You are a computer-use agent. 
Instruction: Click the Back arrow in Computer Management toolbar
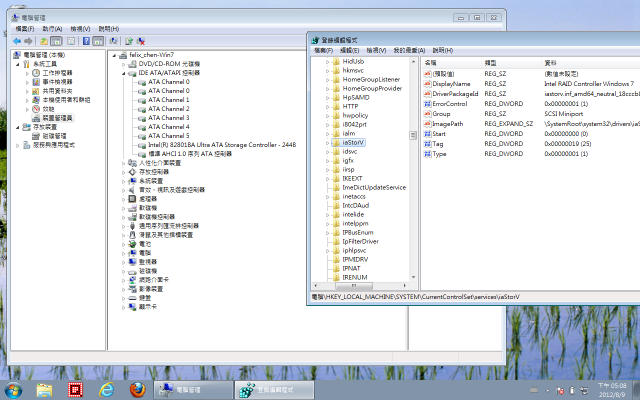pyautogui.click(x=17, y=41)
